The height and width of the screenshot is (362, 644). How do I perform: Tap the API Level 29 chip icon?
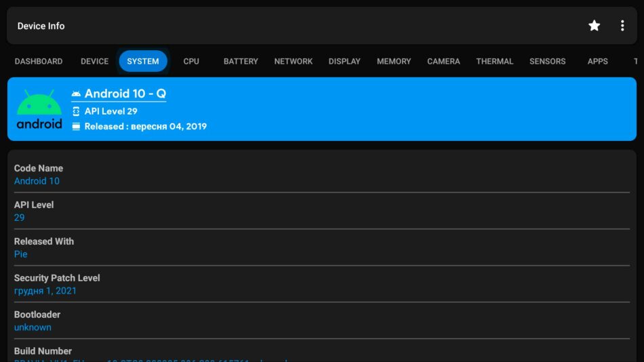[x=76, y=111]
